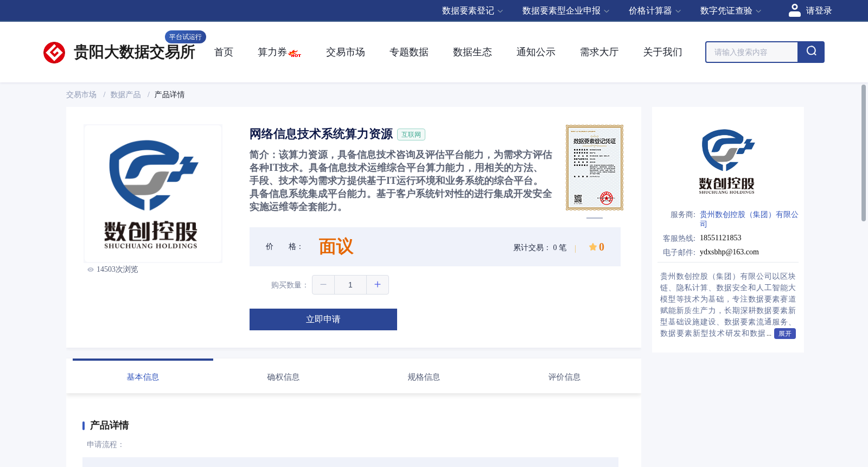Screen dimensions: 868x467
Task: Click the Guiyang Big Data Exchange logo icon
Action: pyautogui.click(x=54, y=53)
